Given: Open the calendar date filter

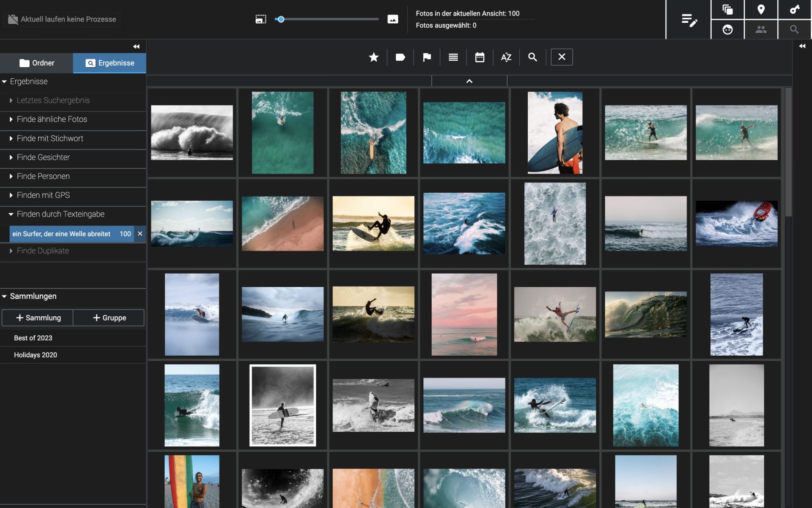Looking at the screenshot, I should click(x=480, y=57).
